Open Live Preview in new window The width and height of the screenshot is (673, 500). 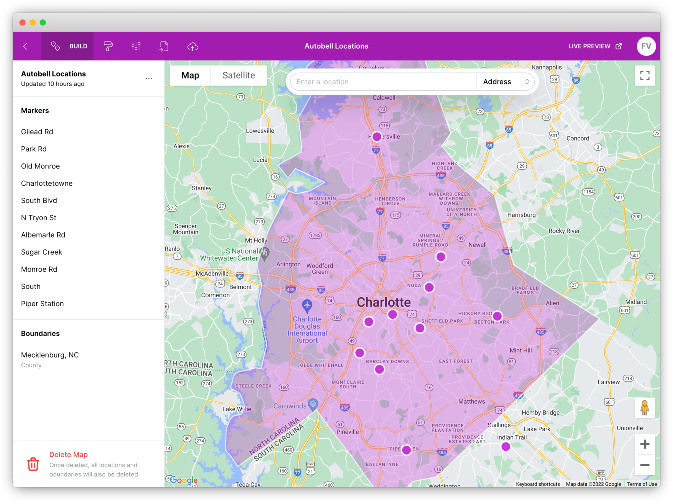tap(595, 46)
